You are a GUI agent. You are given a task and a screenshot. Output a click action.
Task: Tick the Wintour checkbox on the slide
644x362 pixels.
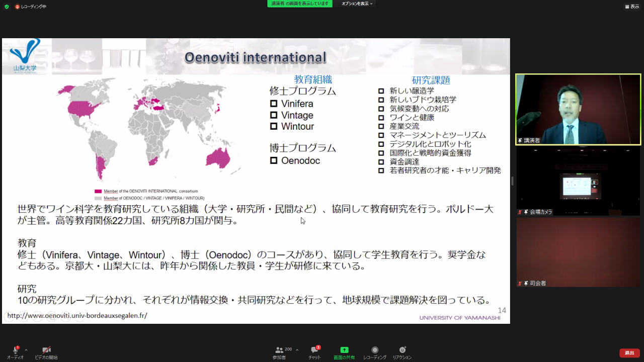click(x=274, y=126)
